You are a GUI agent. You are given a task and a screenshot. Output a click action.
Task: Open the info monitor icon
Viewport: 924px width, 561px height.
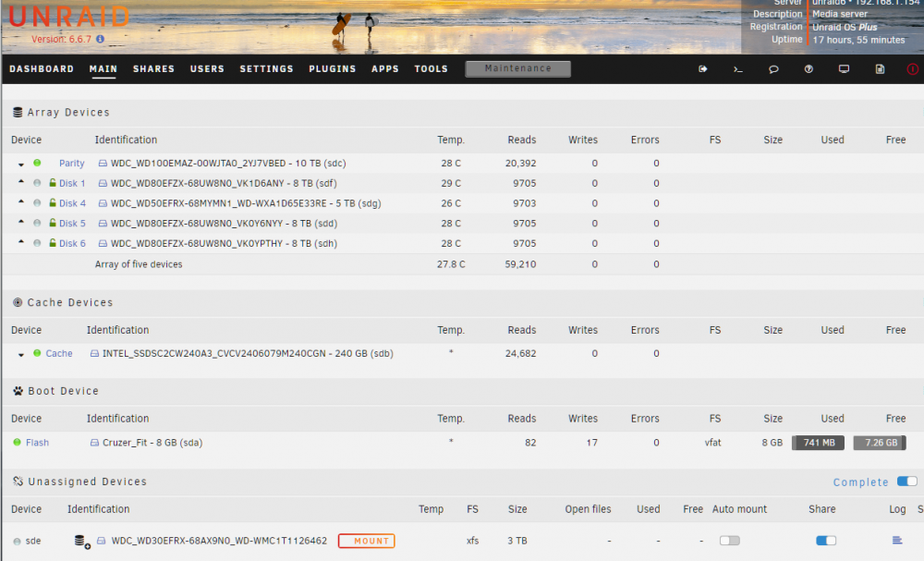point(844,69)
